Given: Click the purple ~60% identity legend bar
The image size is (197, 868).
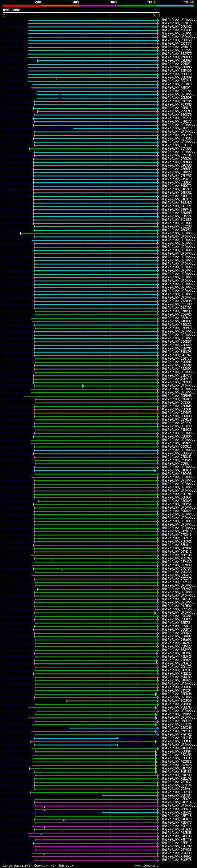Looking at the screenshot, I should point(99,6).
